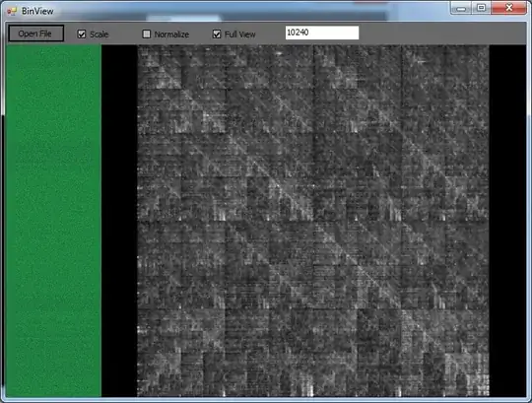Click the Open File button
This screenshot has height=403, width=532.
click(x=36, y=34)
